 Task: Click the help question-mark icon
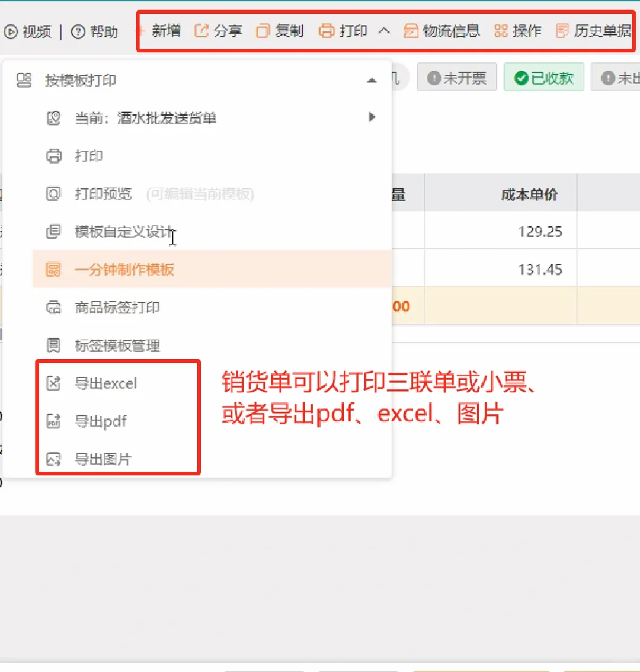coord(78,32)
